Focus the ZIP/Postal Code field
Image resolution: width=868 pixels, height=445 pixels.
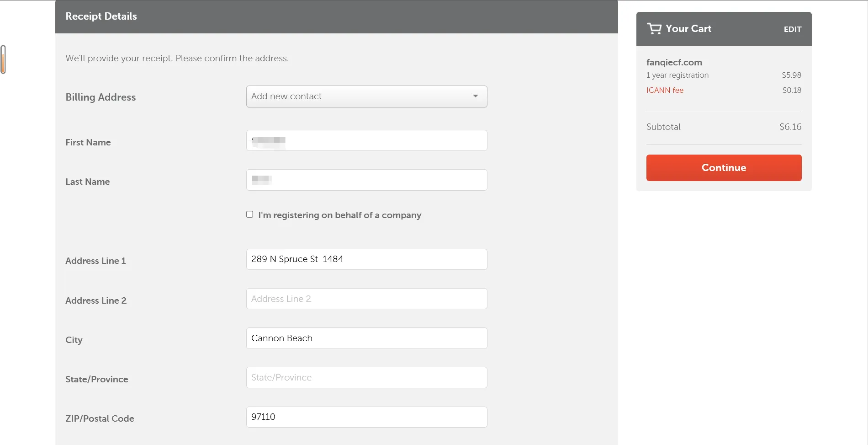(x=366, y=417)
